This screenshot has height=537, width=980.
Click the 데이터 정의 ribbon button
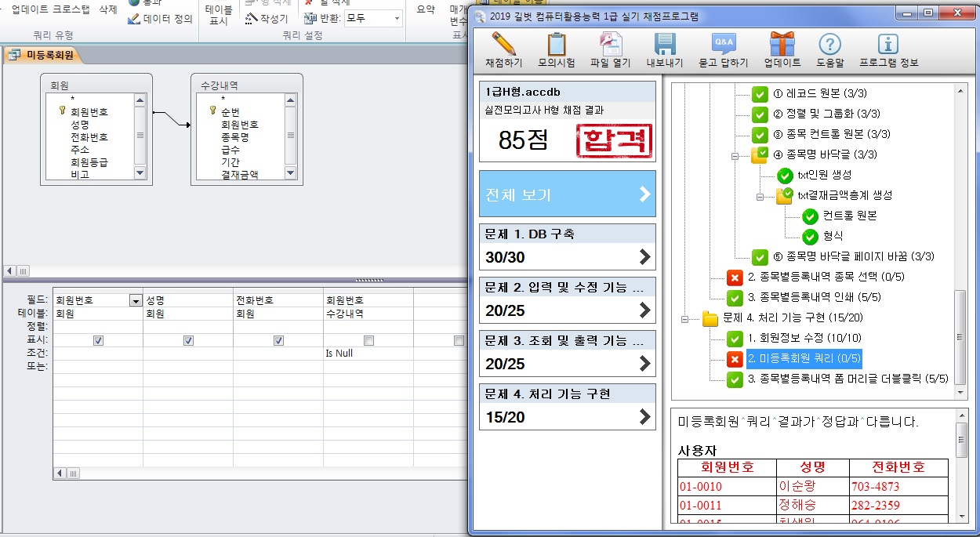[x=161, y=19]
